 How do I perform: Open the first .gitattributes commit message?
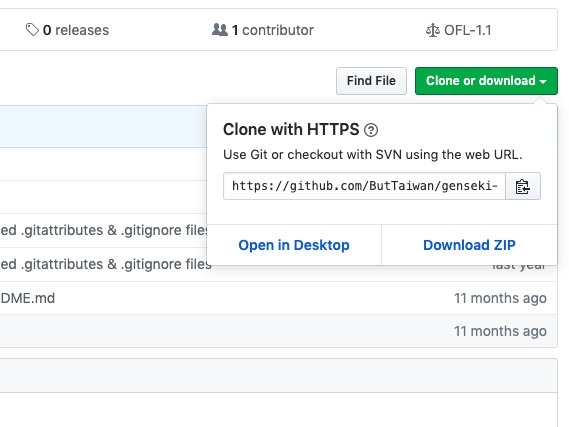pyautogui.click(x=104, y=230)
